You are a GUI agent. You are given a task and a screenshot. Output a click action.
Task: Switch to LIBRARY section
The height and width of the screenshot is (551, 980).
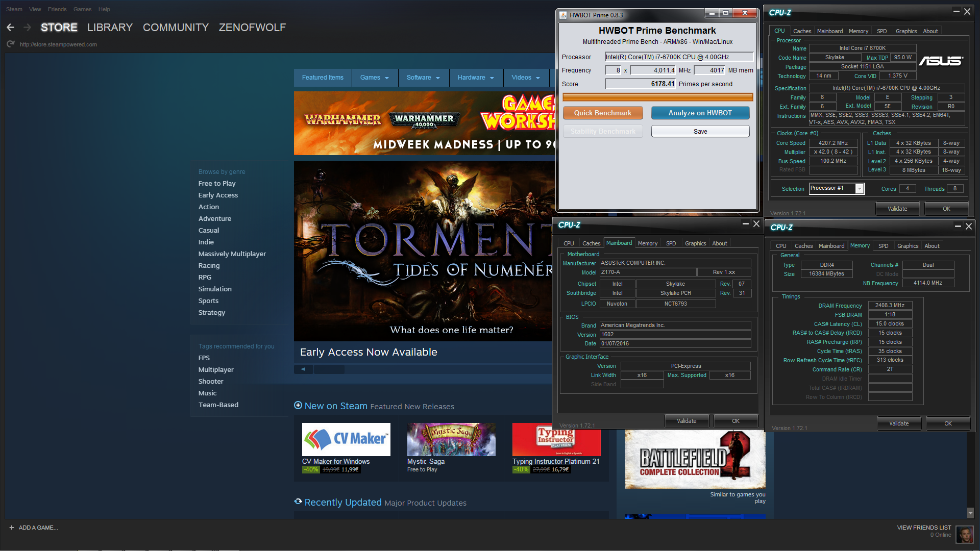(x=110, y=28)
